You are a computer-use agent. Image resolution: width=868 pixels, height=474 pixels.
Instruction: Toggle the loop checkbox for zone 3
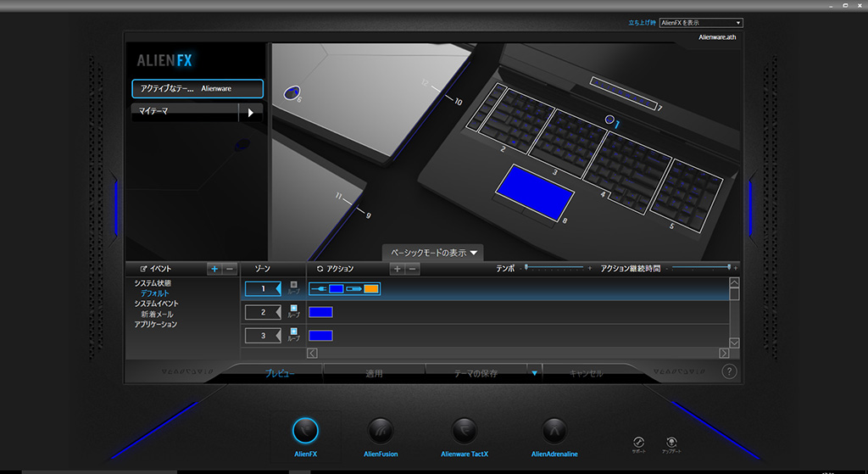tap(293, 332)
